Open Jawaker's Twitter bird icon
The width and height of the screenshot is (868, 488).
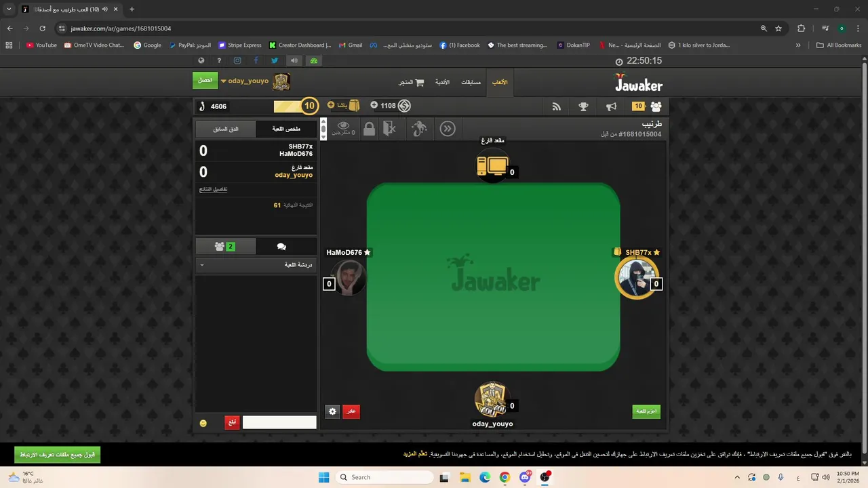pyautogui.click(x=275, y=60)
